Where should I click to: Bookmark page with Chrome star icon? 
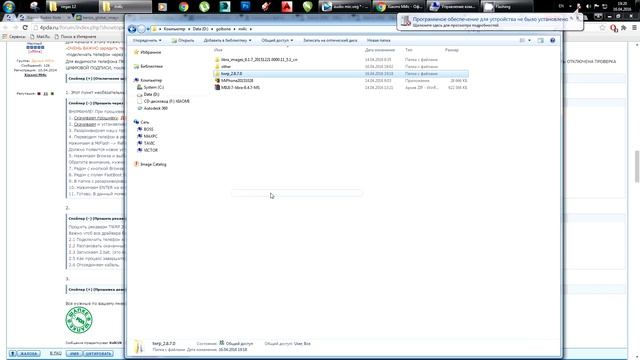coord(602,27)
